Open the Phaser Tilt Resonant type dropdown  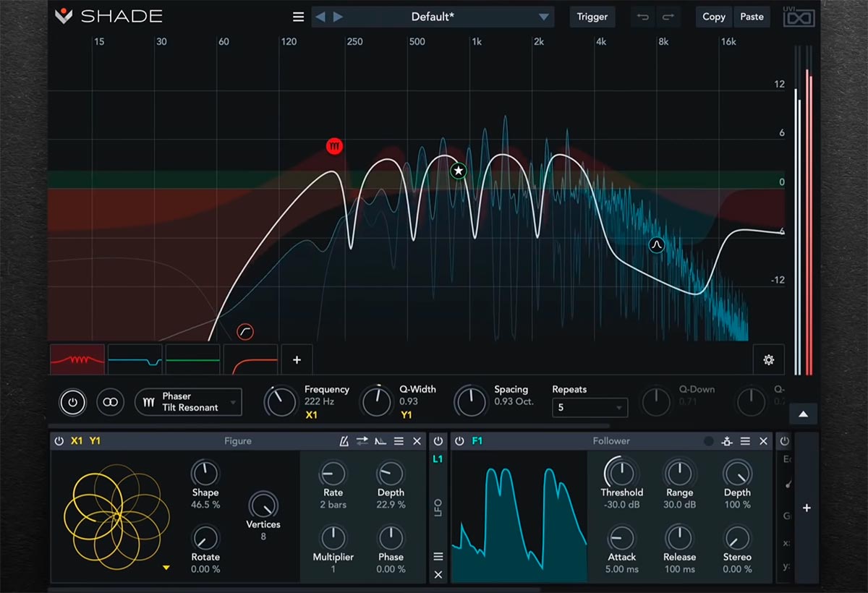coord(188,402)
